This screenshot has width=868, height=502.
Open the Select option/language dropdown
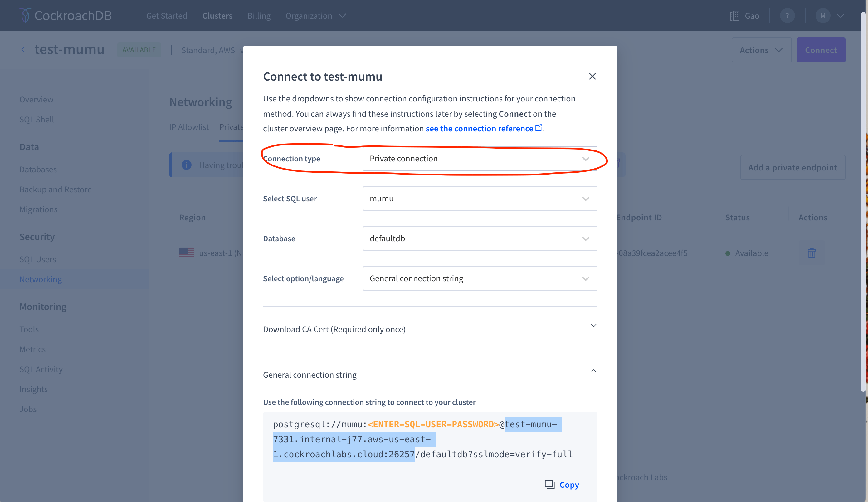(480, 278)
